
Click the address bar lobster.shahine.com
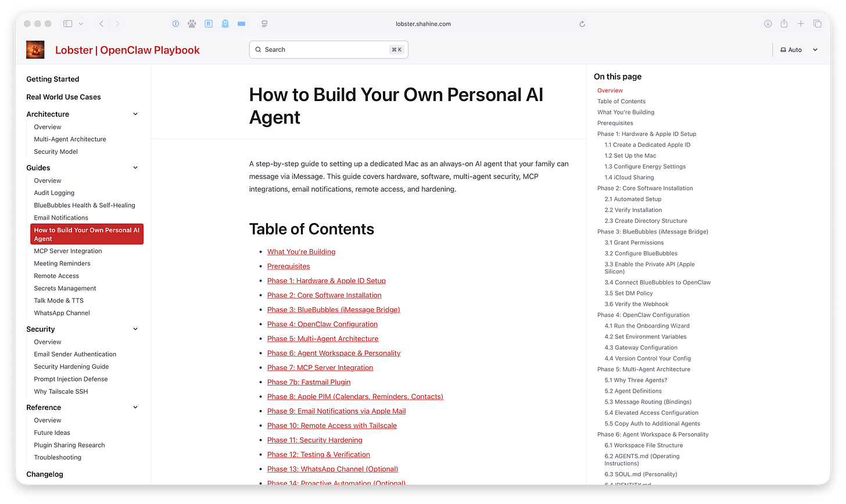[x=423, y=24]
